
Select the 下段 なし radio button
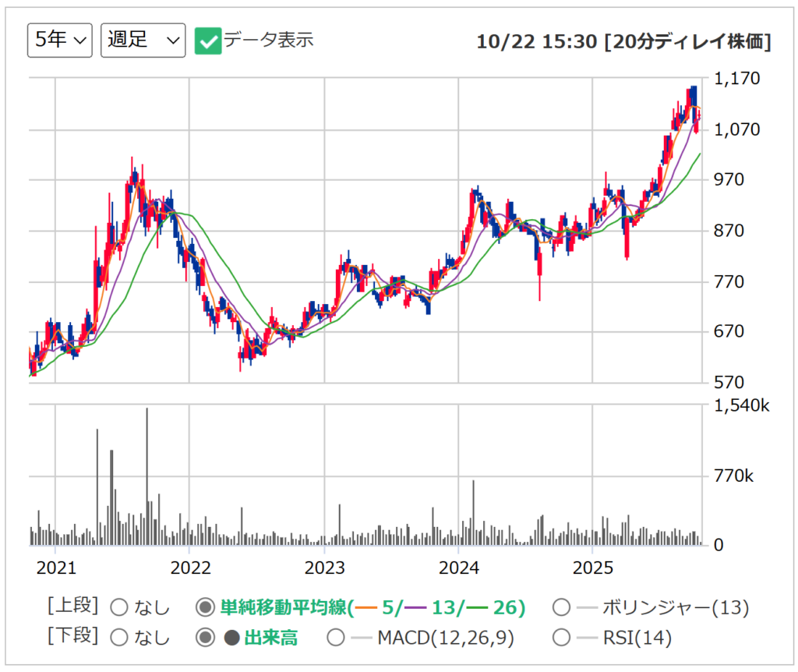(x=119, y=637)
